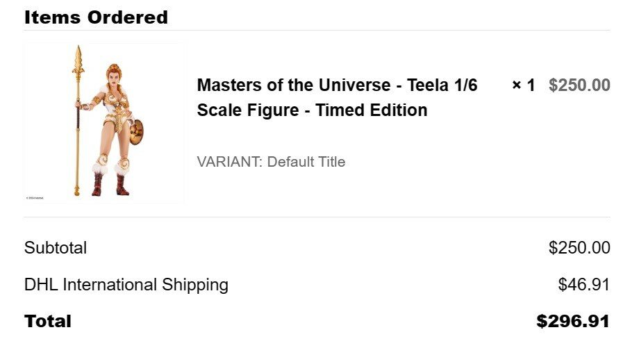Viewport: 639px width, 364px height.
Task: Click the Masters of the Universe Teela product title
Action: pyautogui.click(x=337, y=97)
